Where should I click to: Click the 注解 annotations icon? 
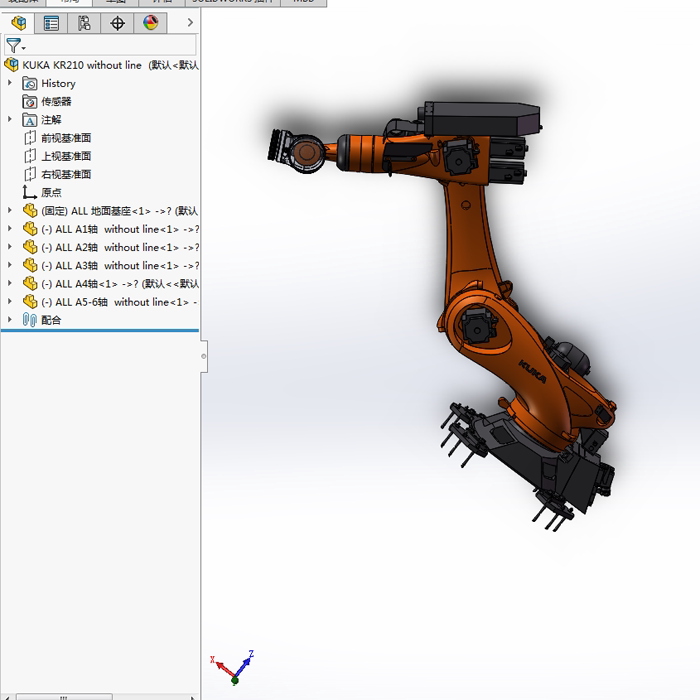[29, 120]
